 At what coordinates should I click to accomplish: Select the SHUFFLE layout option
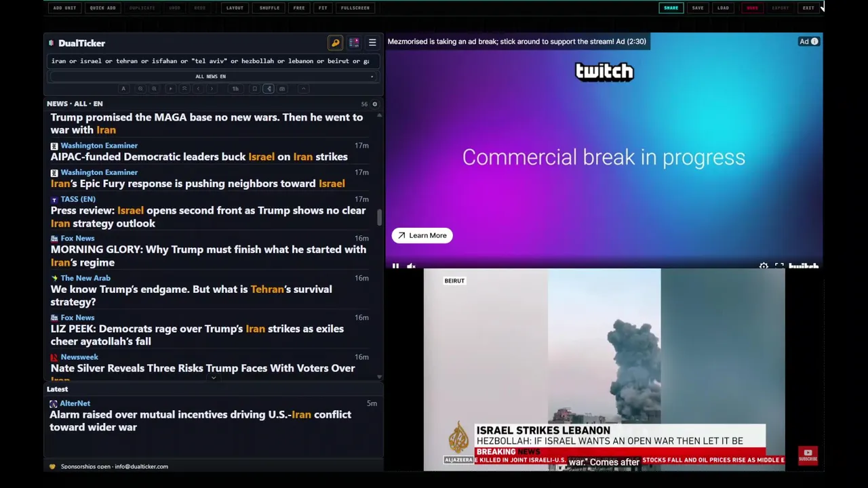pos(269,8)
